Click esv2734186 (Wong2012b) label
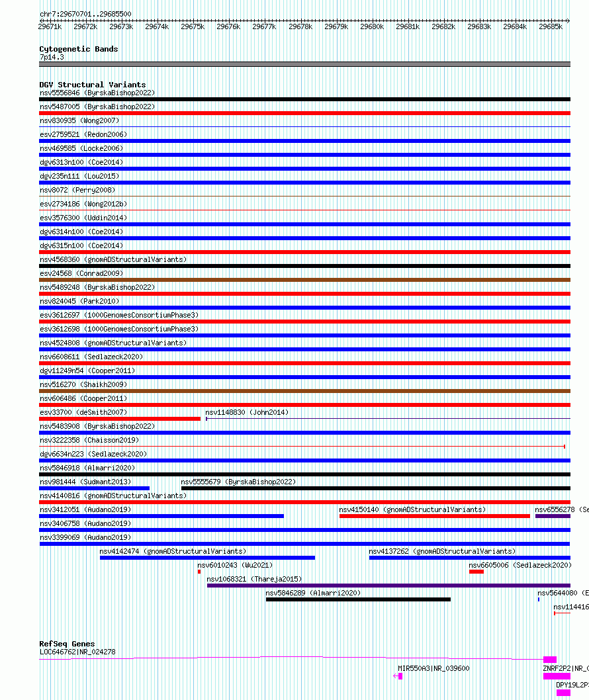Viewport: 589px width, 700px height. tap(83, 204)
